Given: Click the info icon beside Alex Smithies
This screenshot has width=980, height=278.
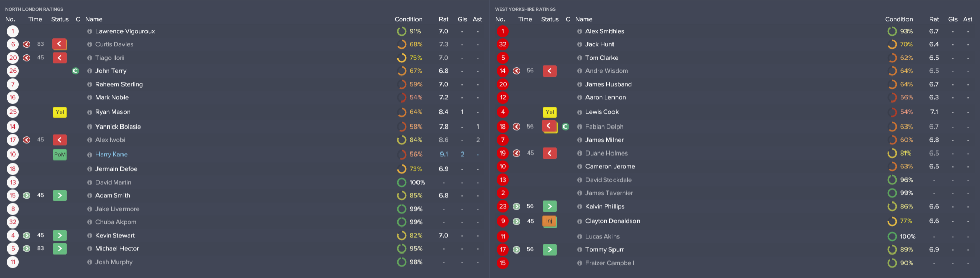Looking at the screenshot, I should coord(580,31).
